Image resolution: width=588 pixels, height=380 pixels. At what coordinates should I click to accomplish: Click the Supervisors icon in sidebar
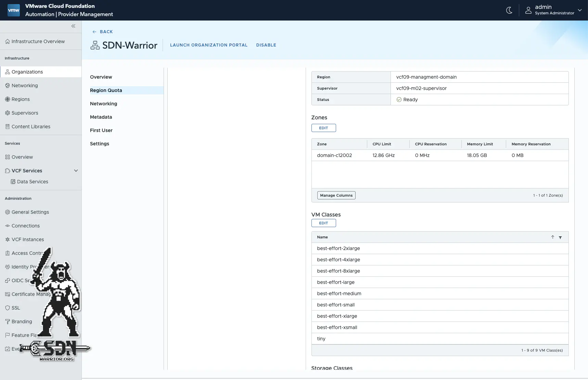tap(8, 113)
